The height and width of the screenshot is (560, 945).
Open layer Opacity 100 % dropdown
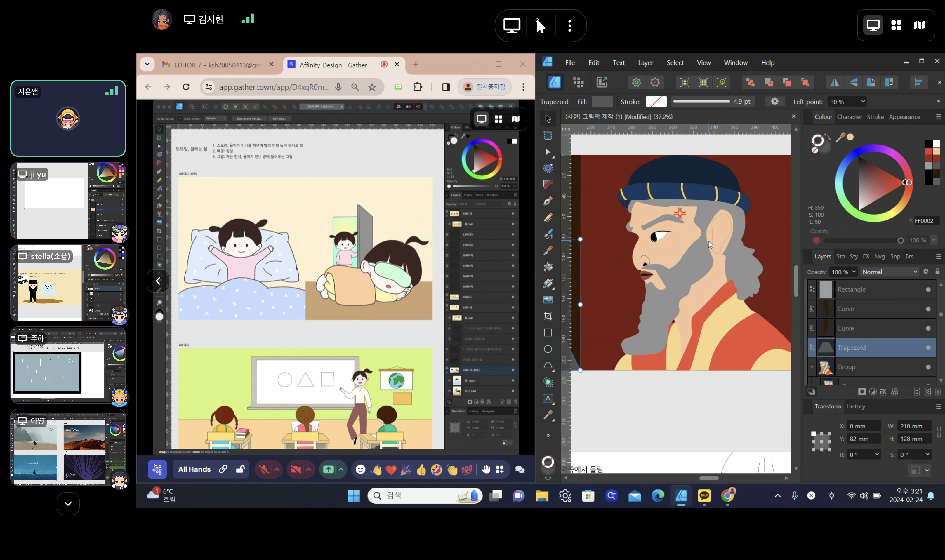click(x=854, y=272)
